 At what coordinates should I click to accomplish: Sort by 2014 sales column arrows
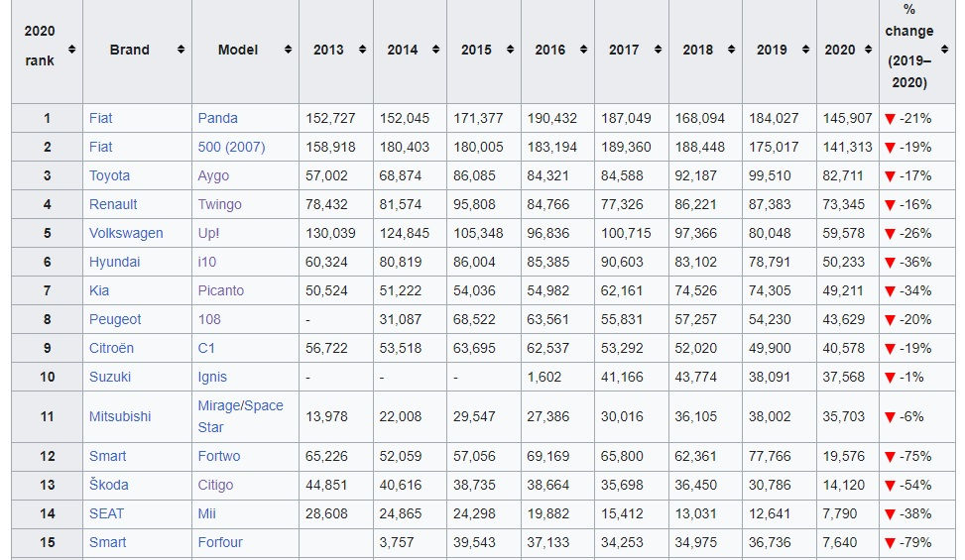tap(435, 50)
